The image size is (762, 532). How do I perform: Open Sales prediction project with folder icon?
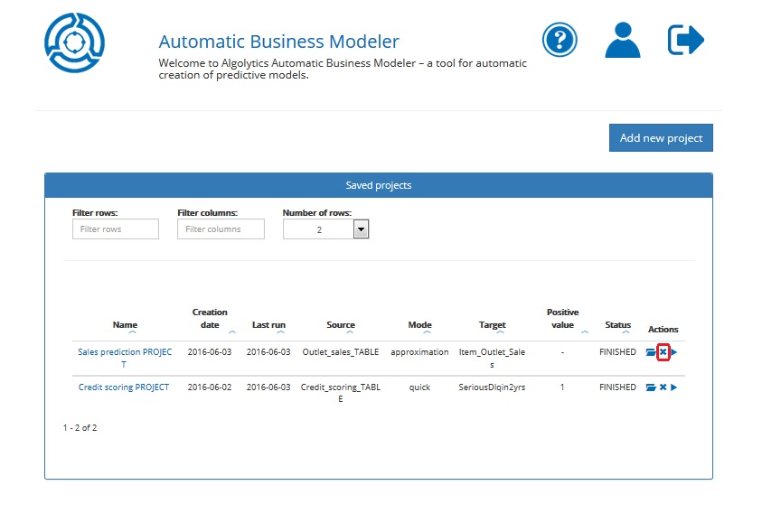pyautogui.click(x=651, y=352)
